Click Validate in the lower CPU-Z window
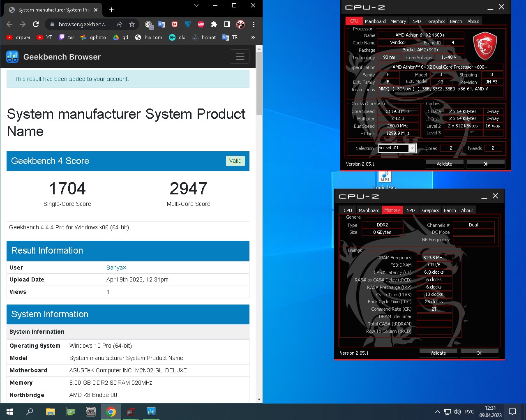 (438, 353)
